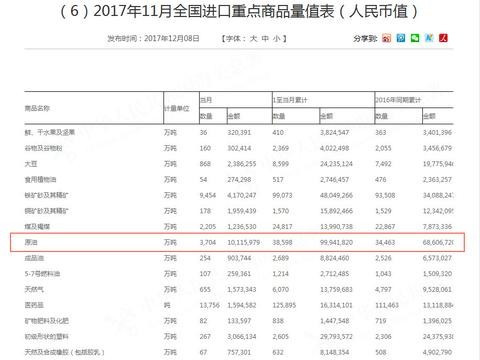Click the rubber cumulative amount 8,148,354
This screenshot has height=360, width=480.
tap(335, 352)
